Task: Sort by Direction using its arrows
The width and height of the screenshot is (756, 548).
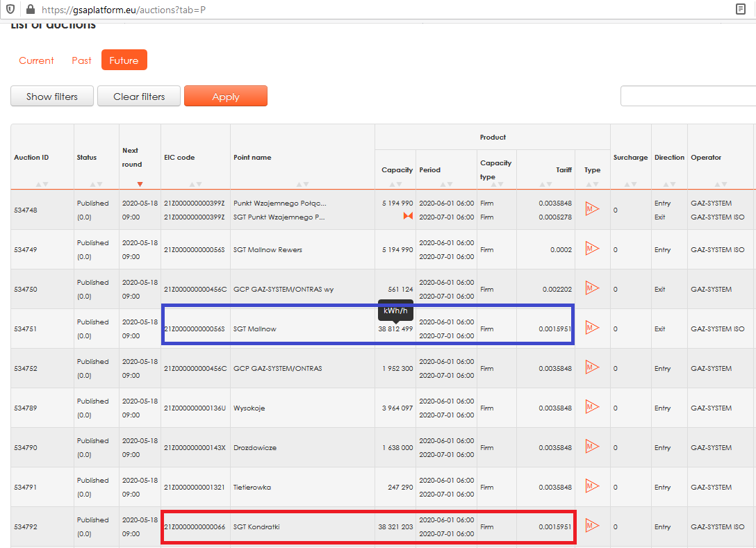Action: coord(669,184)
